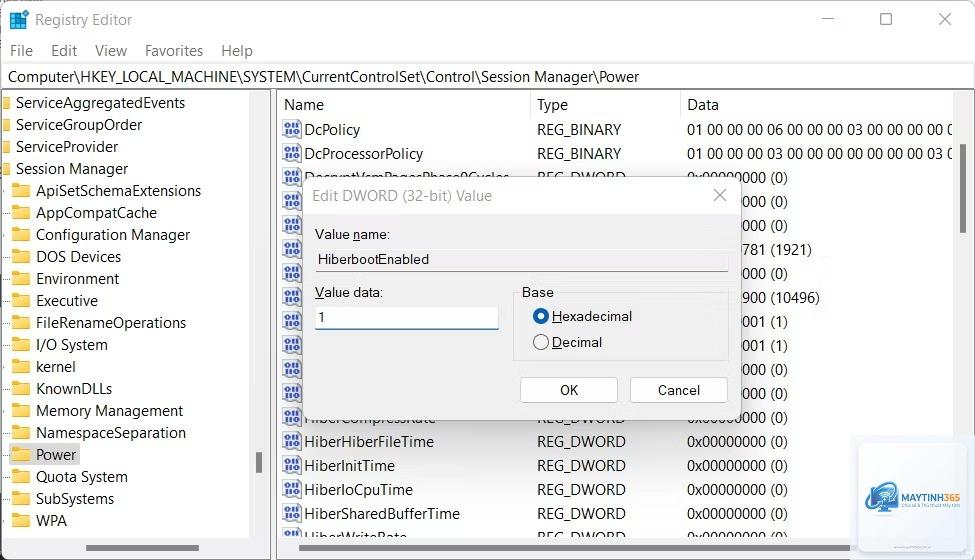Viewport: 975px width, 560px height.
Task: Select the Session Manager tree key
Action: [x=72, y=168]
